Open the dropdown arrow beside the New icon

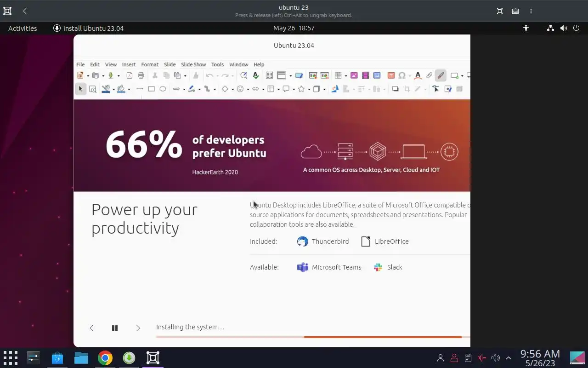point(87,76)
